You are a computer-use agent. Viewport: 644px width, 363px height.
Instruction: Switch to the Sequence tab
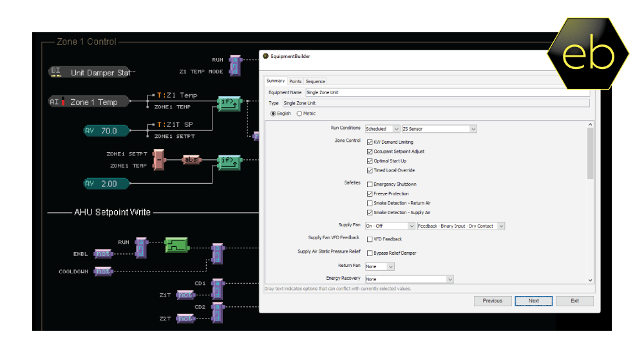click(x=315, y=81)
